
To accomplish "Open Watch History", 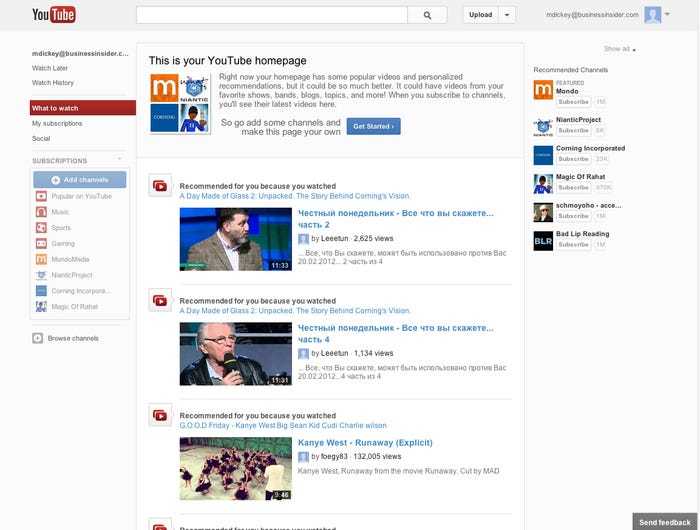I will tap(53, 83).
